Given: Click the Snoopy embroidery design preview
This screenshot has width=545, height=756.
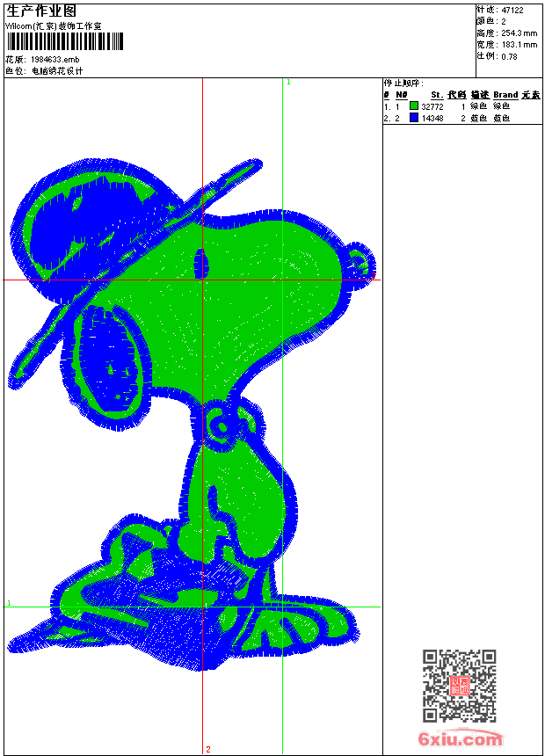Looking at the screenshot, I should [192, 415].
